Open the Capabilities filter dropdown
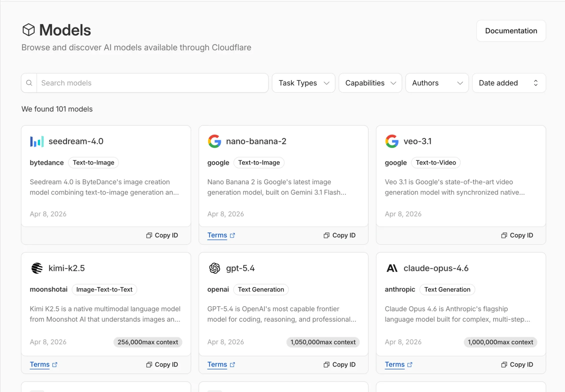 [370, 83]
